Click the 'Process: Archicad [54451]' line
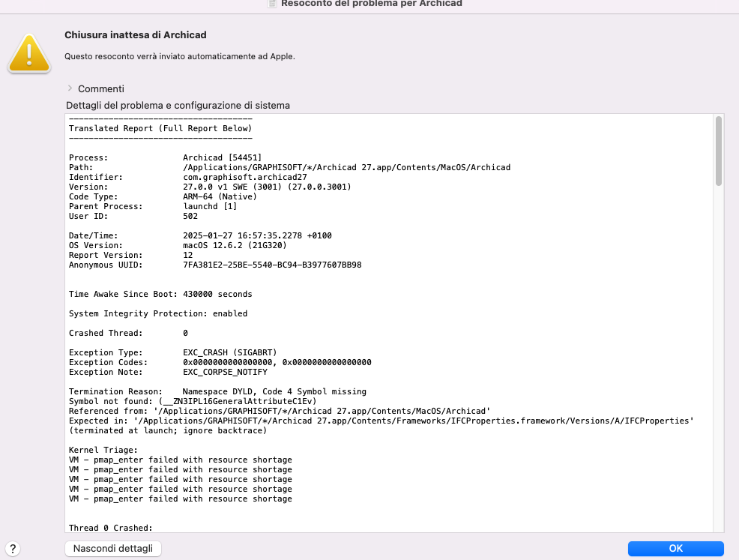This screenshot has width=739, height=560. (x=165, y=157)
